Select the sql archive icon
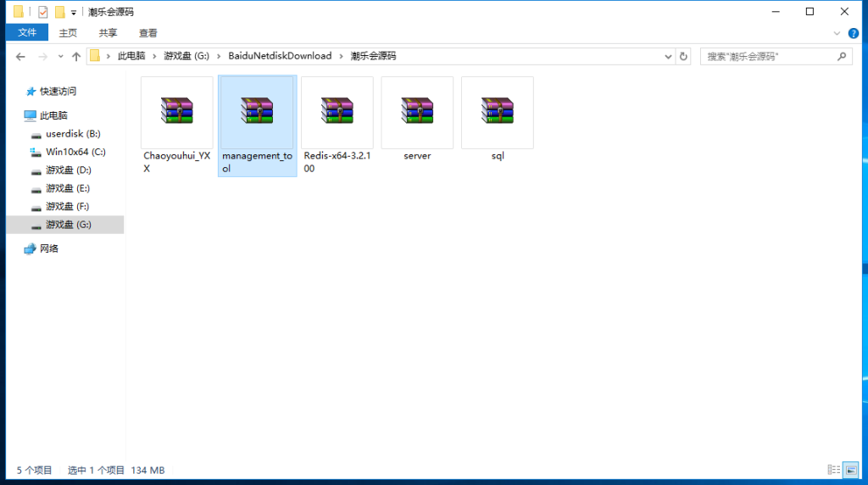 [497, 111]
